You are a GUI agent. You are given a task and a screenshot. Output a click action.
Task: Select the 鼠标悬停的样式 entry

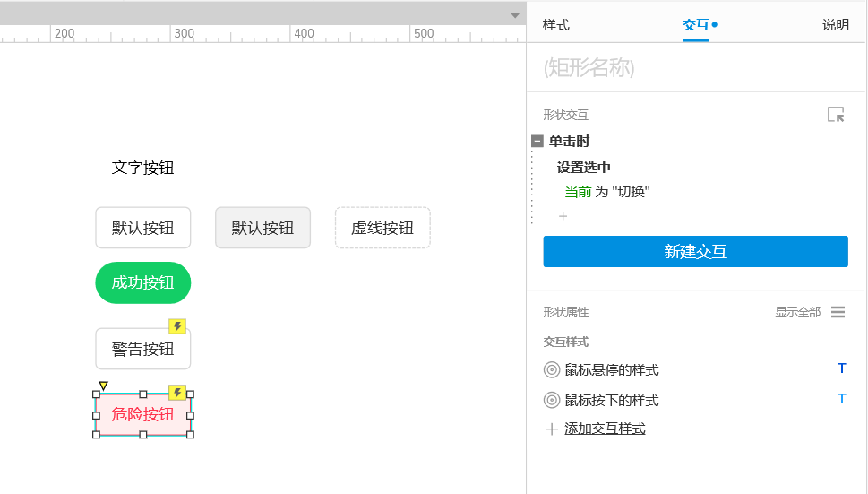click(x=612, y=370)
